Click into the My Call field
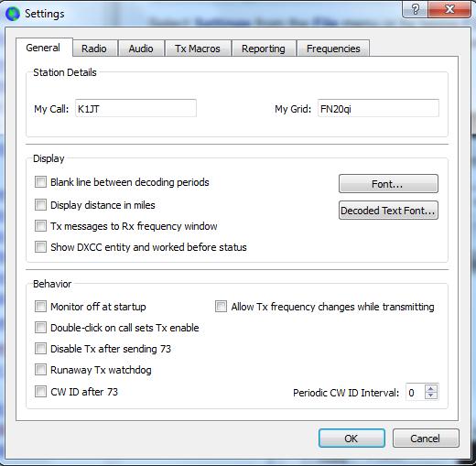The image size is (476, 466). 135,108
